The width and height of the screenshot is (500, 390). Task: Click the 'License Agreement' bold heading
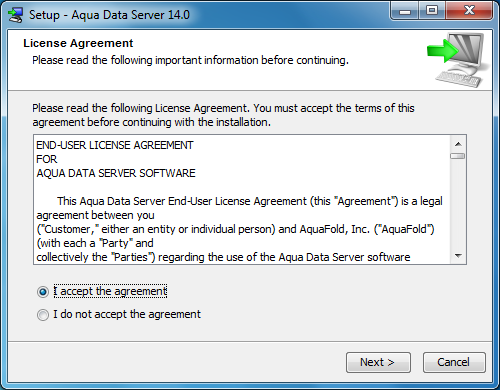[78, 43]
